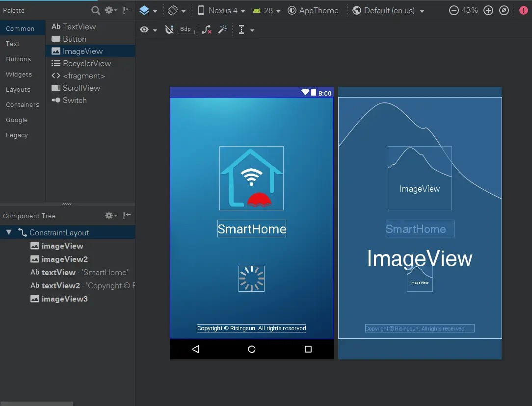Select the Google palette category
Screen dimensions: 532x406
click(x=23, y=120)
